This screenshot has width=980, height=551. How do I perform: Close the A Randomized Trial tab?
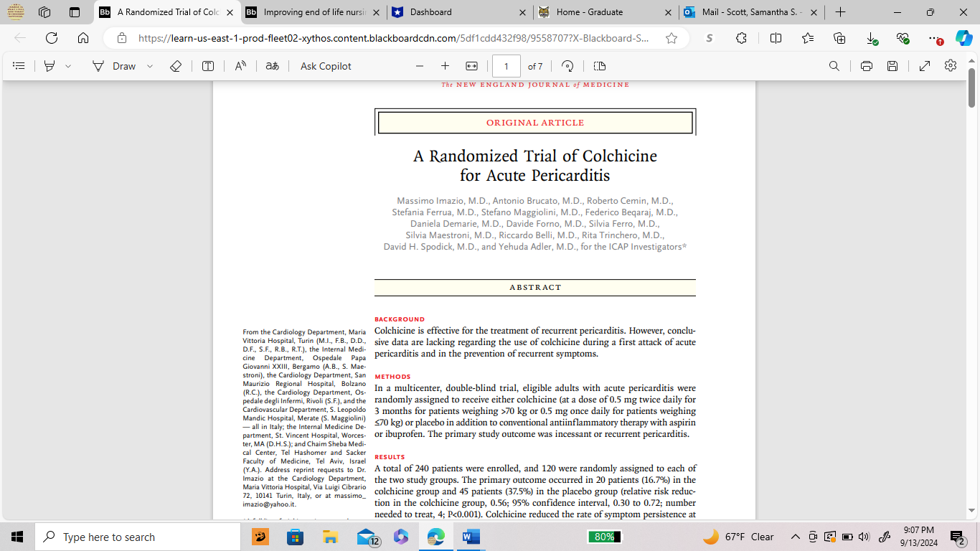[230, 12]
